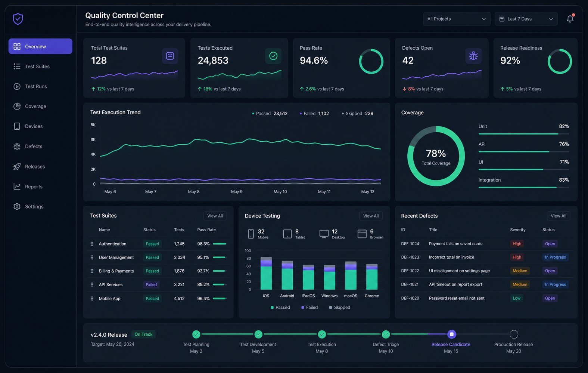Click the Release Candidate milestone marker
This screenshot has height=373, width=588.
click(451, 334)
